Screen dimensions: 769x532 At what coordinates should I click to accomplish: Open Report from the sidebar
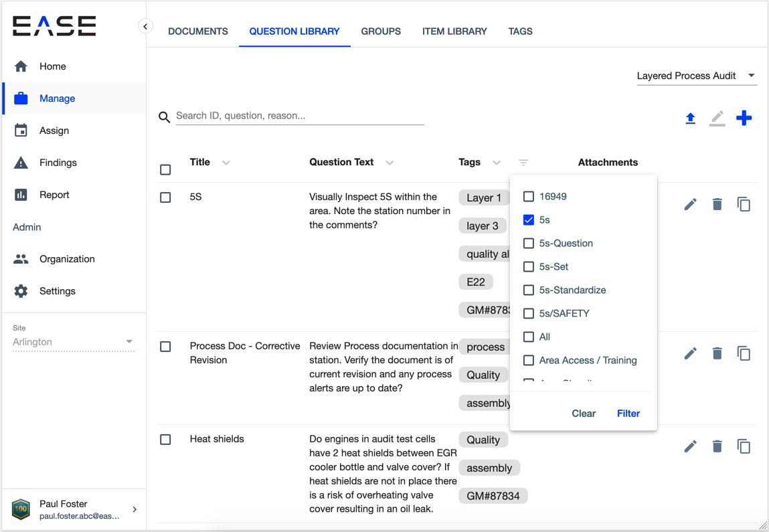click(54, 195)
